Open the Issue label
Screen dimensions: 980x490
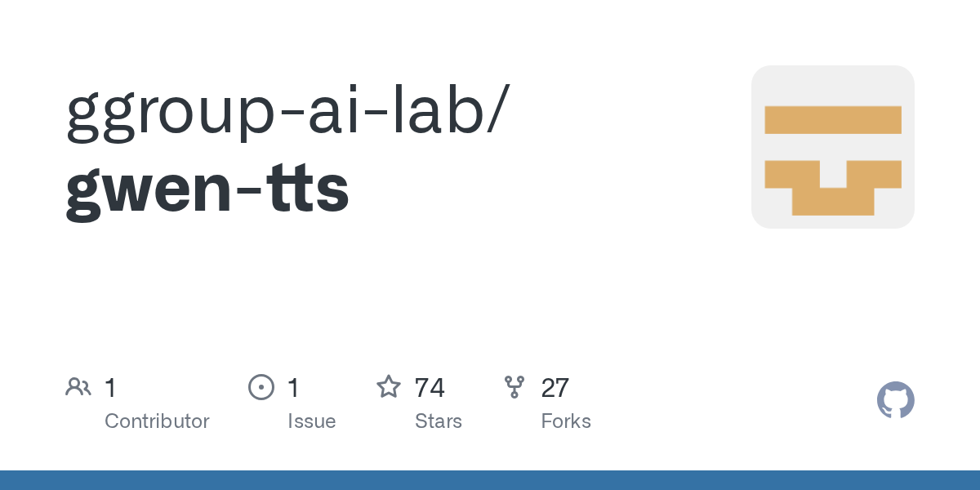311,421
